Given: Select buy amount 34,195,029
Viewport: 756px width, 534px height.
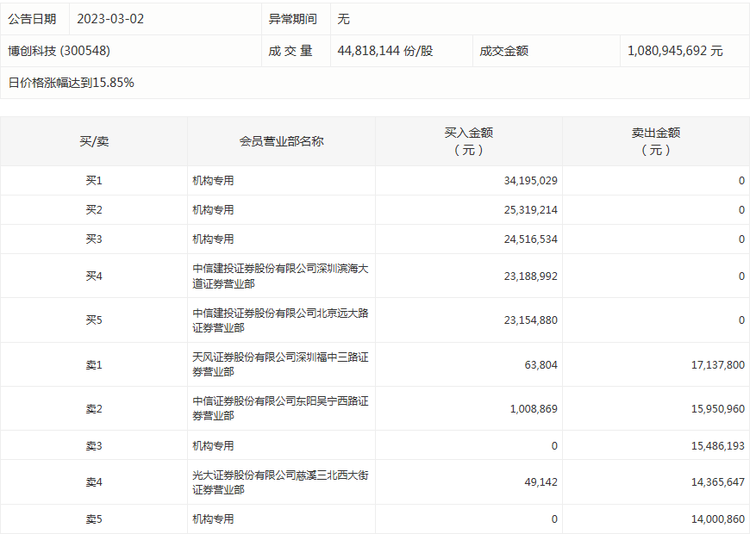Looking at the screenshot, I should point(531,181).
